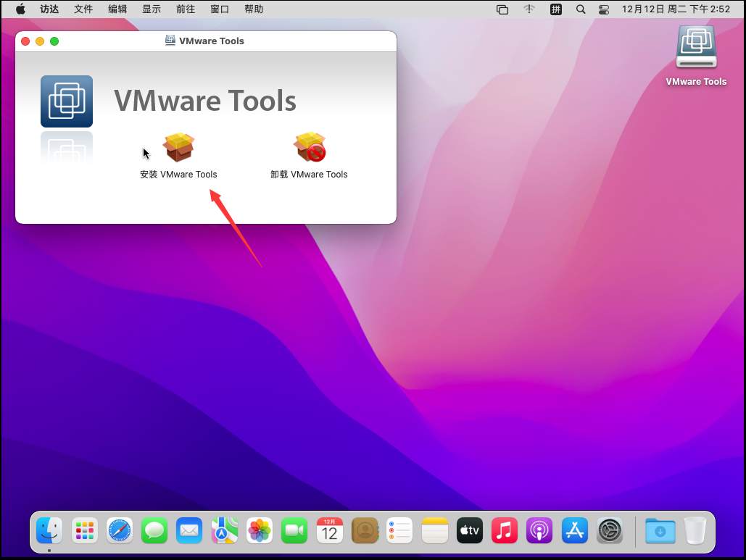
Task: Click the Wi-Fi status menu bar icon
Action: [x=529, y=9]
